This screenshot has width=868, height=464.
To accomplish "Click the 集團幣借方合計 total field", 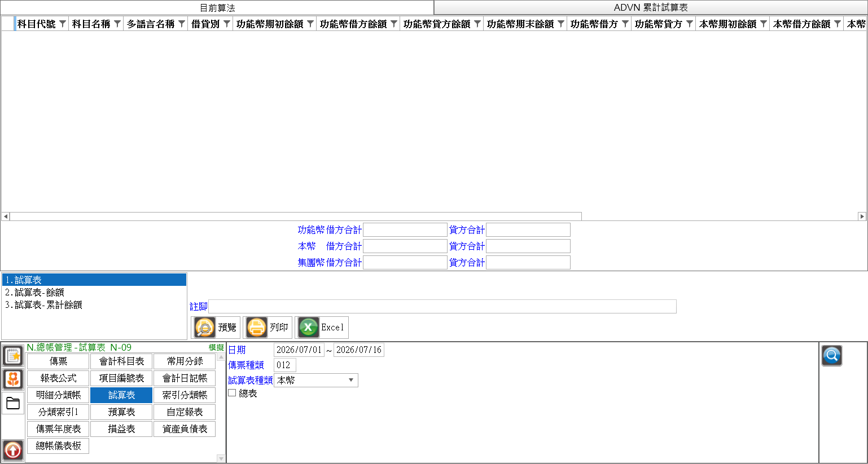I will coord(405,263).
